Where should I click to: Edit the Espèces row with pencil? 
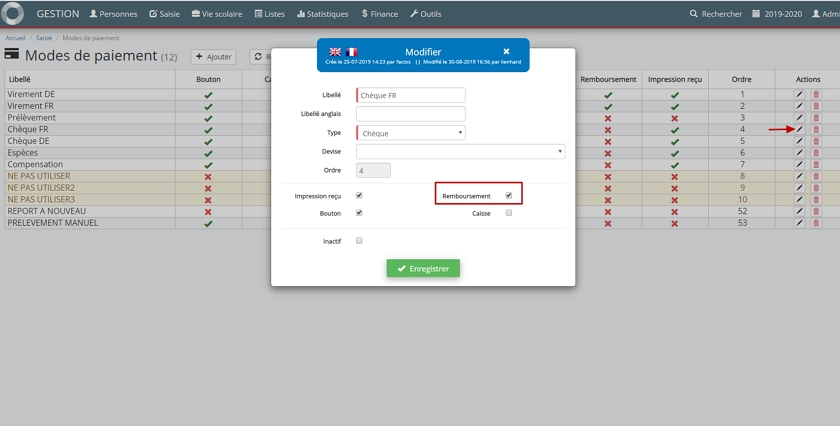coord(799,153)
